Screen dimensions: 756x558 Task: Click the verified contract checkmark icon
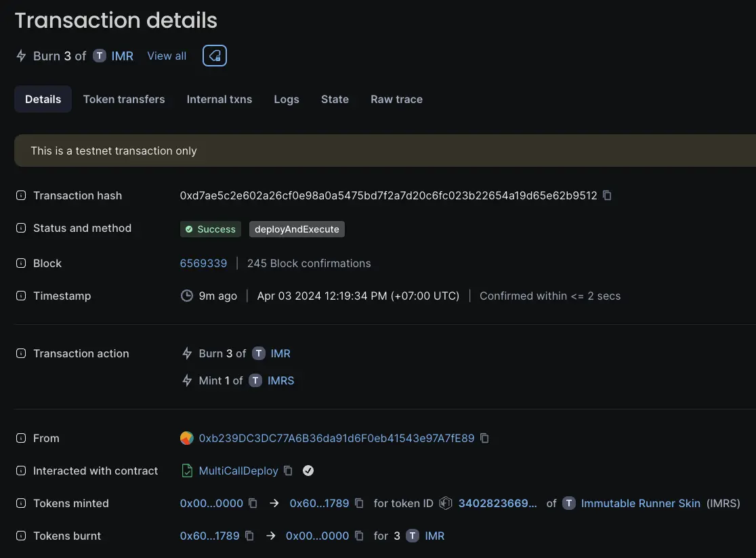[308, 471]
